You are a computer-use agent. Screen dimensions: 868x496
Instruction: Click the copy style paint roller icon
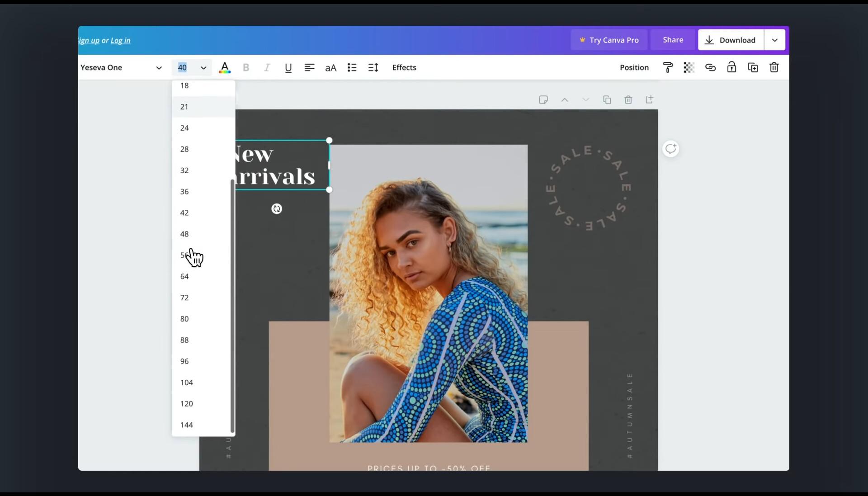click(x=668, y=68)
